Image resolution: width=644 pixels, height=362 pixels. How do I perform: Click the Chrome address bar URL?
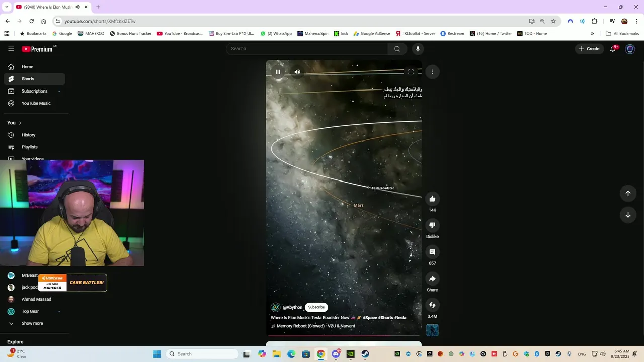coord(100,21)
